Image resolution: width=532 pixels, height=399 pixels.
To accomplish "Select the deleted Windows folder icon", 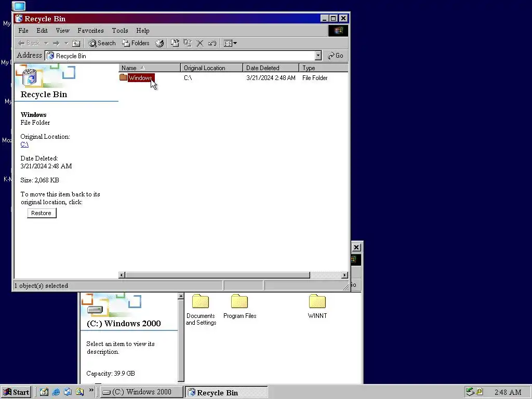I will pyautogui.click(x=124, y=78).
